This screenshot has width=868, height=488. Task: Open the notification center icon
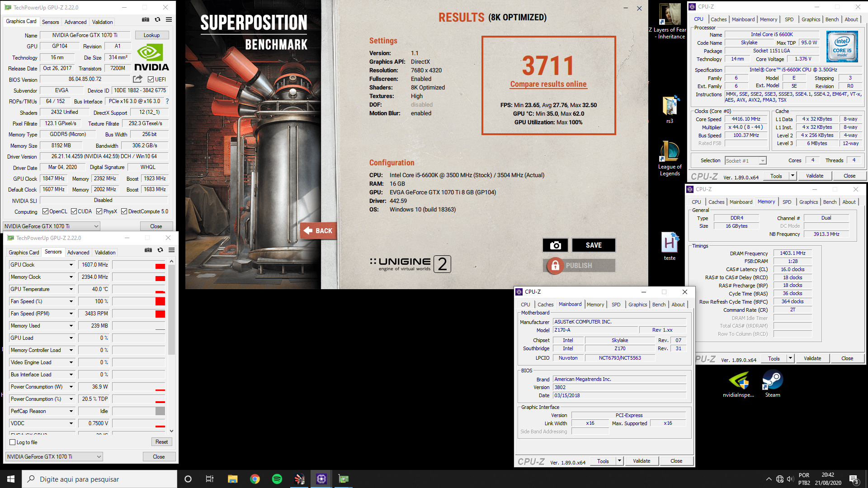[854, 479]
